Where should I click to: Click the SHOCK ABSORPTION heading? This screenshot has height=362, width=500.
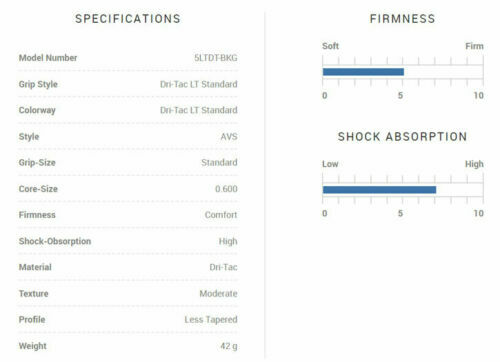pos(403,137)
